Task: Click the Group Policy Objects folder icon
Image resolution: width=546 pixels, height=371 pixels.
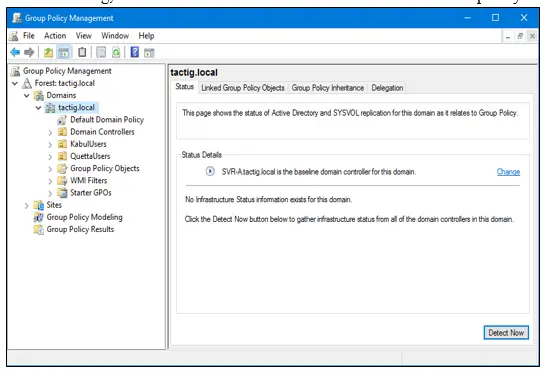Action: point(62,169)
